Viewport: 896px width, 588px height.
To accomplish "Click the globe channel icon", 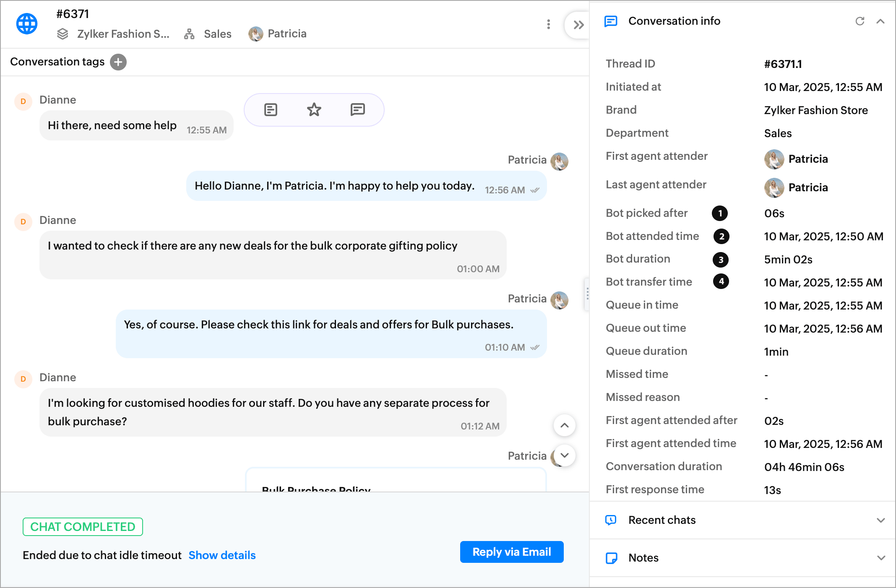I will click(x=27, y=24).
